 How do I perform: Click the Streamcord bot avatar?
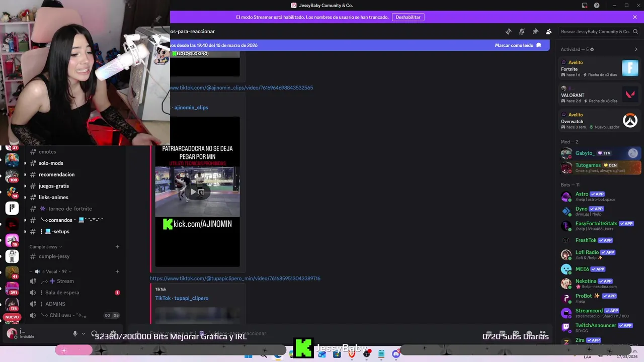coord(566,313)
